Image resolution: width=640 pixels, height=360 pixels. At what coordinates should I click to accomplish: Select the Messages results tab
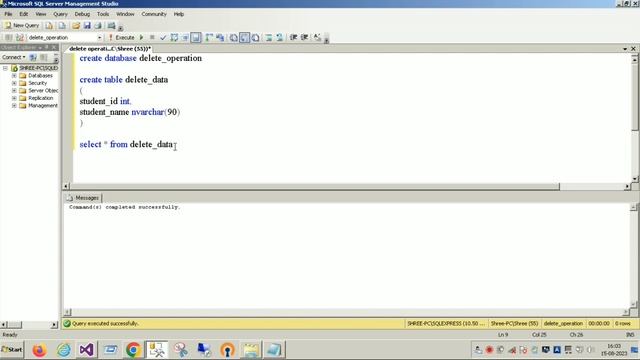click(83, 198)
